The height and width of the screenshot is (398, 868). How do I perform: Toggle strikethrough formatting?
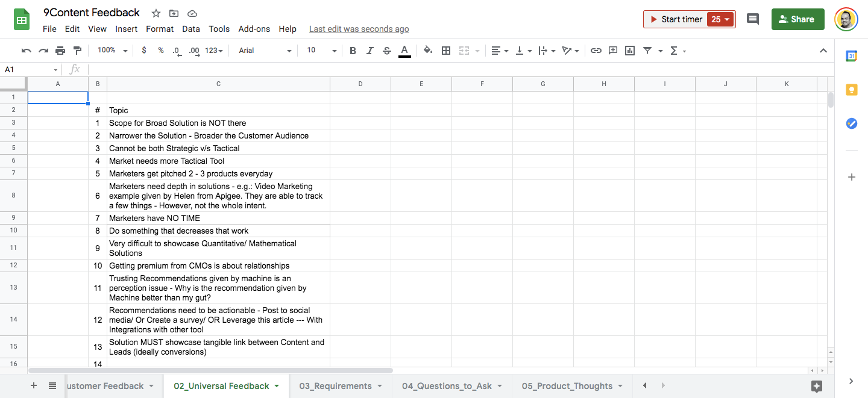387,51
